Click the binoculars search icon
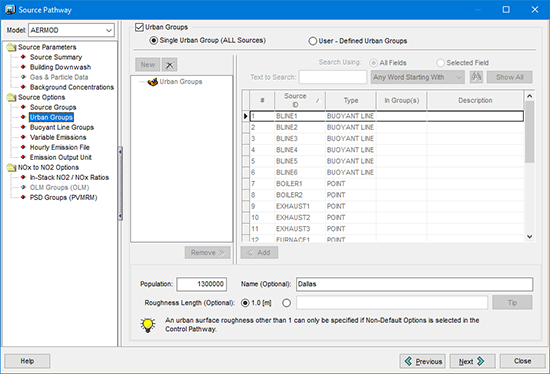The height and width of the screenshot is (374, 550). (476, 77)
